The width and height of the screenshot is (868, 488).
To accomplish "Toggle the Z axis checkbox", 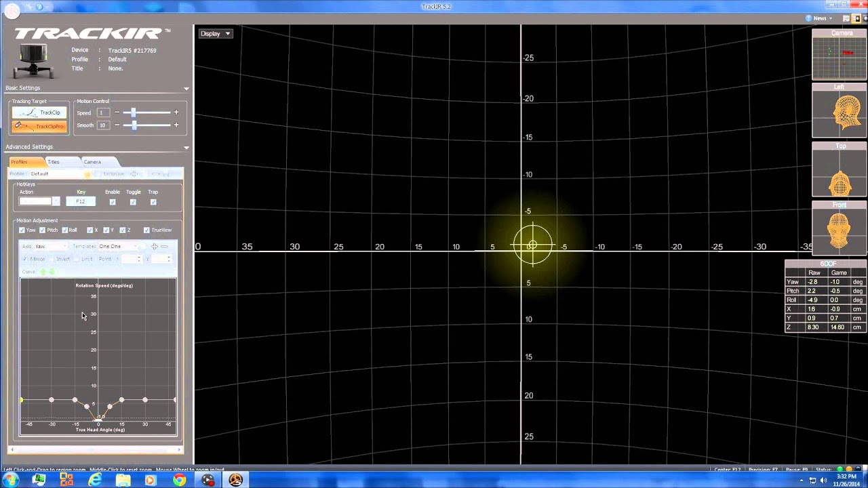I will click(x=123, y=230).
